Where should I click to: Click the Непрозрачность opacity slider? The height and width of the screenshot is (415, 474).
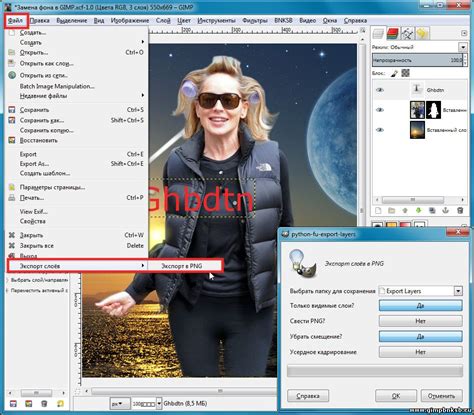click(x=417, y=60)
